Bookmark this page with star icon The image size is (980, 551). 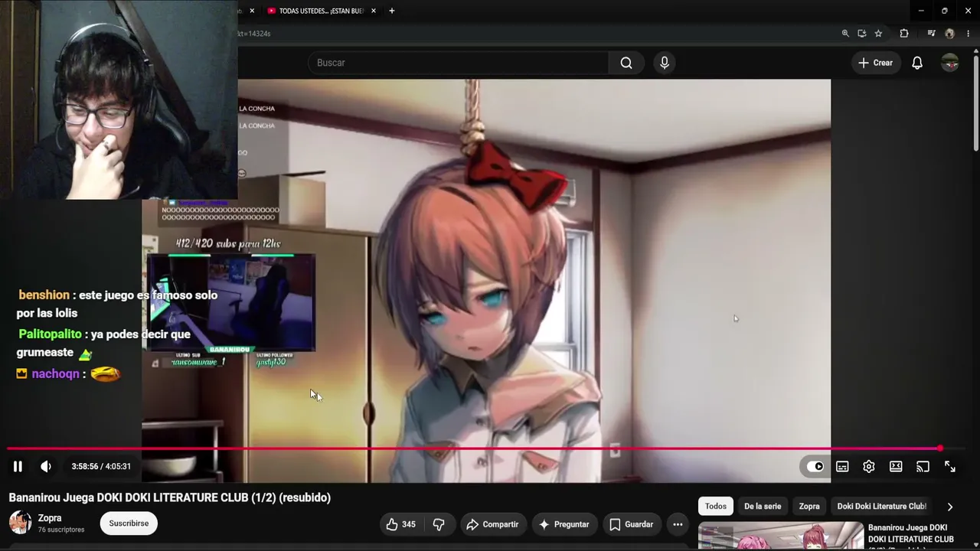[878, 34]
